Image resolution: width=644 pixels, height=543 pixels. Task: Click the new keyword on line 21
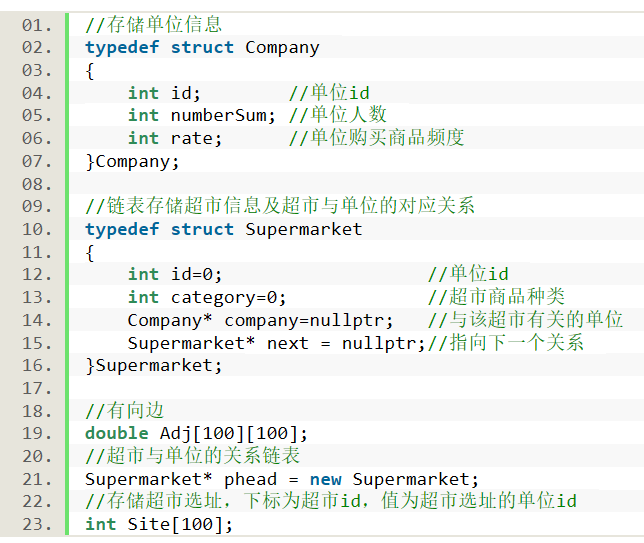point(325,479)
